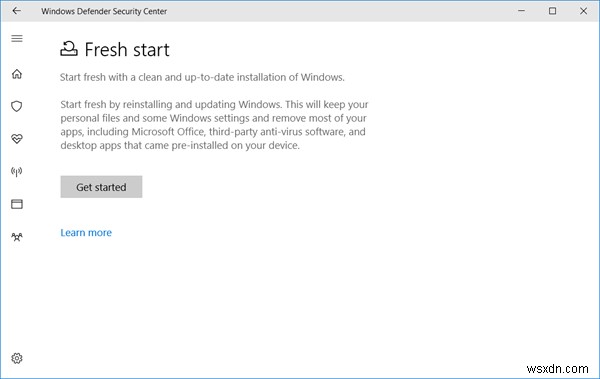Screen dimensions: 600x379
Task: Open the hamburger navigation menu
Action: [17, 38]
